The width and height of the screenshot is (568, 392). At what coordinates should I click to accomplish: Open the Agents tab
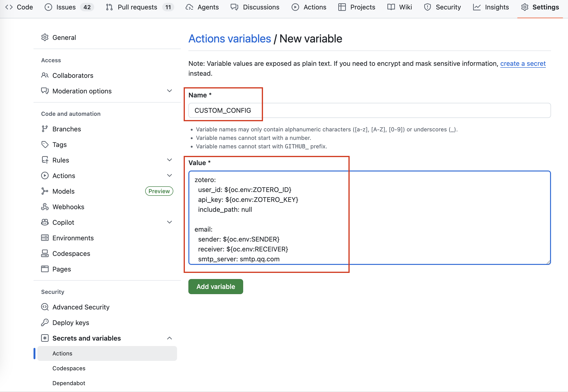pos(202,7)
